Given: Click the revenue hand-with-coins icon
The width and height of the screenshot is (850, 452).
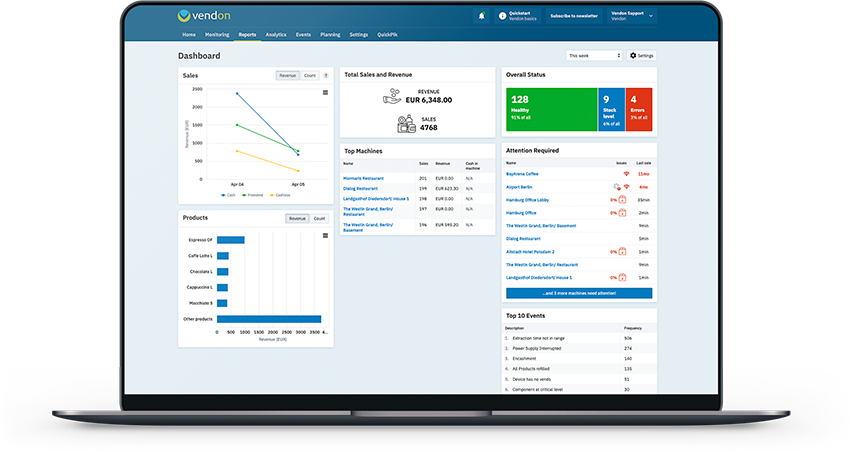Looking at the screenshot, I should pos(392,96).
